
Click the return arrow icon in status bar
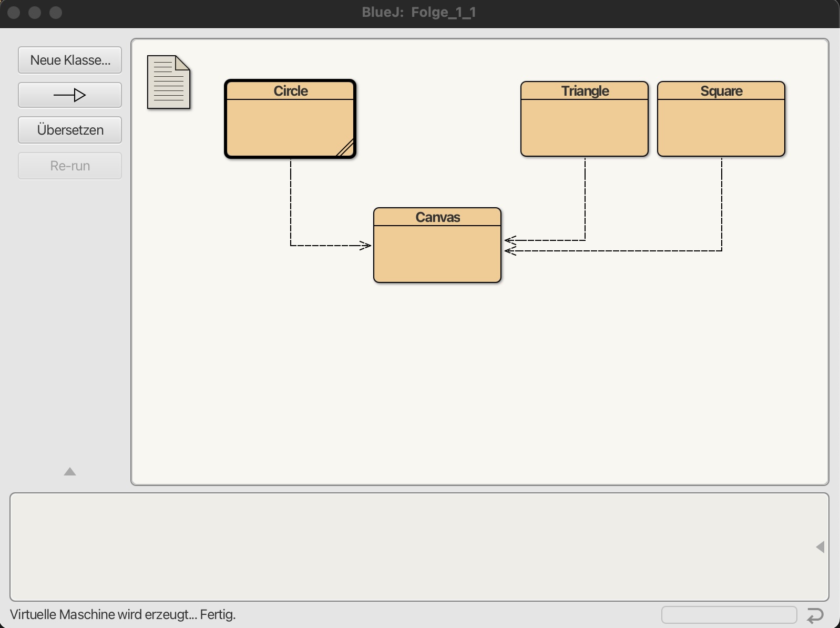(x=815, y=615)
